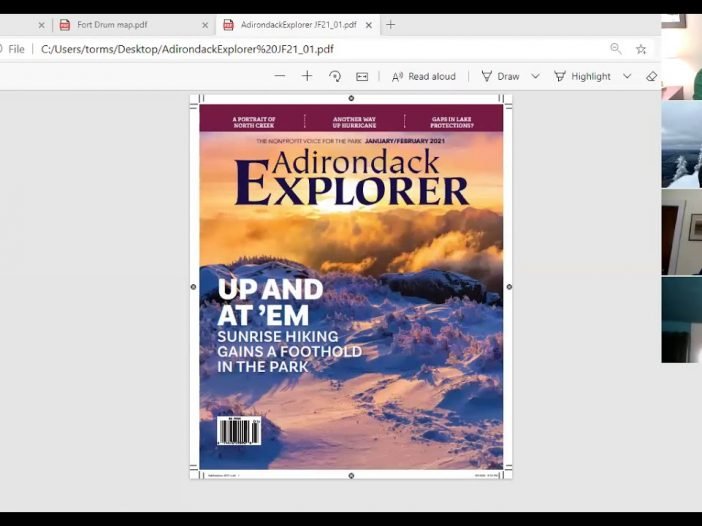Click the address bar file path
Screen dimensions: 702x526
(187, 49)
